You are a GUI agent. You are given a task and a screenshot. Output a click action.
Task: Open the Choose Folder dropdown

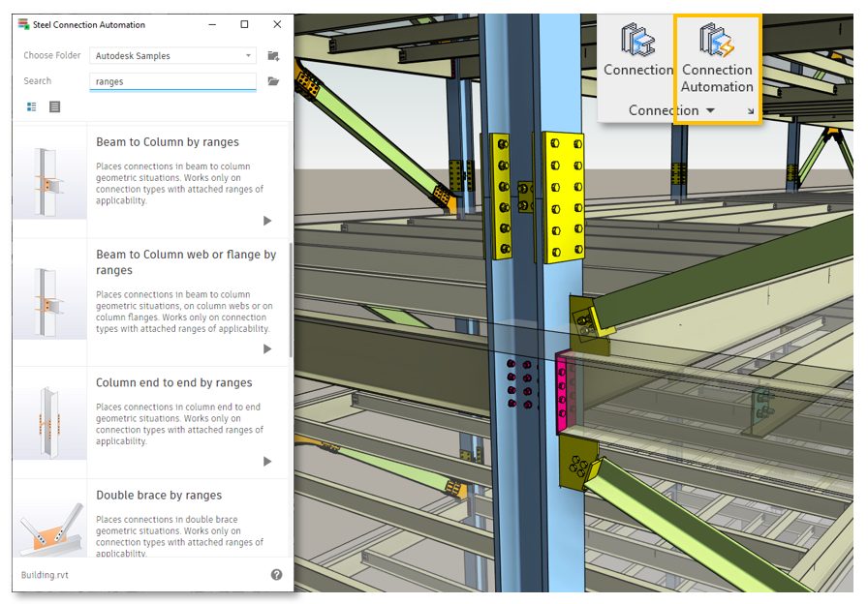(x=172, y=56)
